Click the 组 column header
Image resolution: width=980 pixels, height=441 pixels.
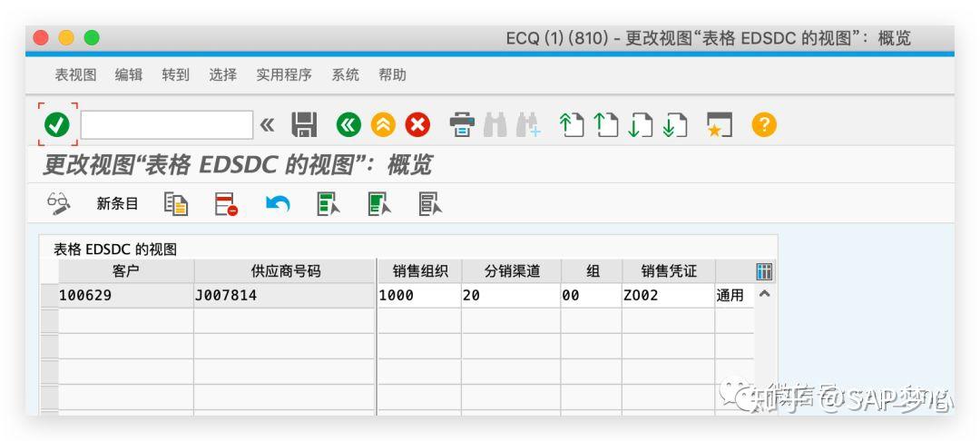pyautogui.click(x=592, y=271)
